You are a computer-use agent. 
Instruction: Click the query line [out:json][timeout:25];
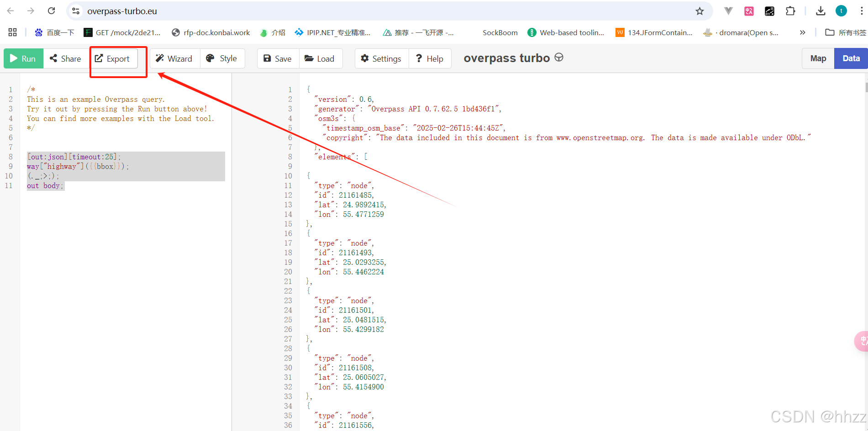tap(74, 157)
